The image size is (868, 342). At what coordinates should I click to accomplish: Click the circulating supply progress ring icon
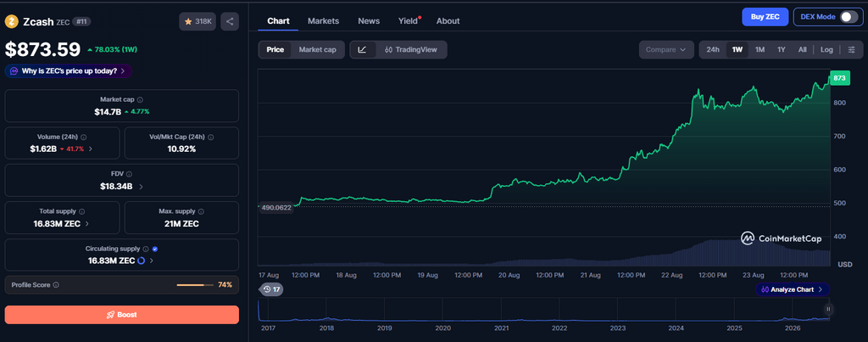(142, 261)
